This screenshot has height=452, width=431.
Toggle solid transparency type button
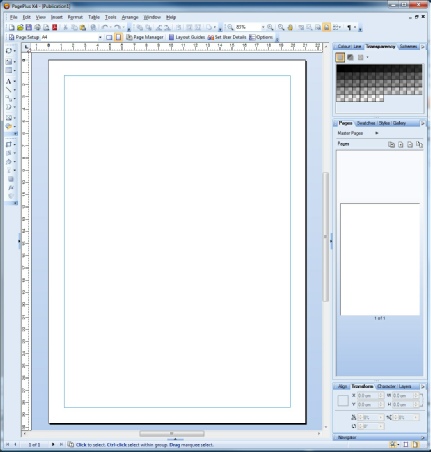[340, 58]
